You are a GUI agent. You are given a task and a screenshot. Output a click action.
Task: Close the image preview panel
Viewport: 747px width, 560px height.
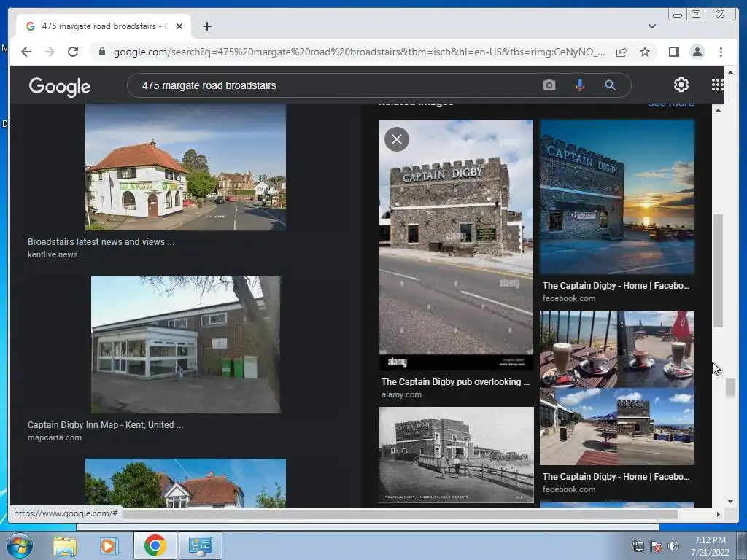396,139
